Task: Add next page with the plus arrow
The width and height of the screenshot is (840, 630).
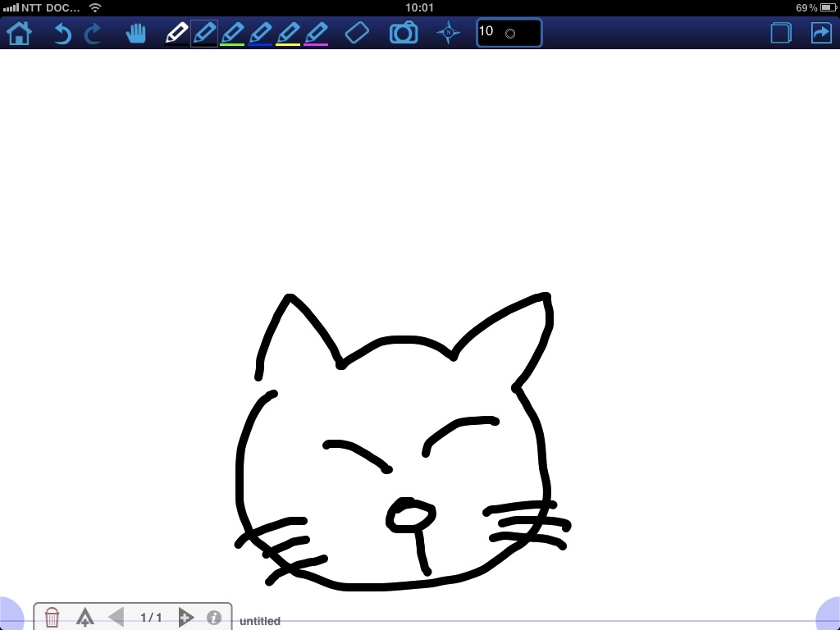Action: click(x=185, y=617)
